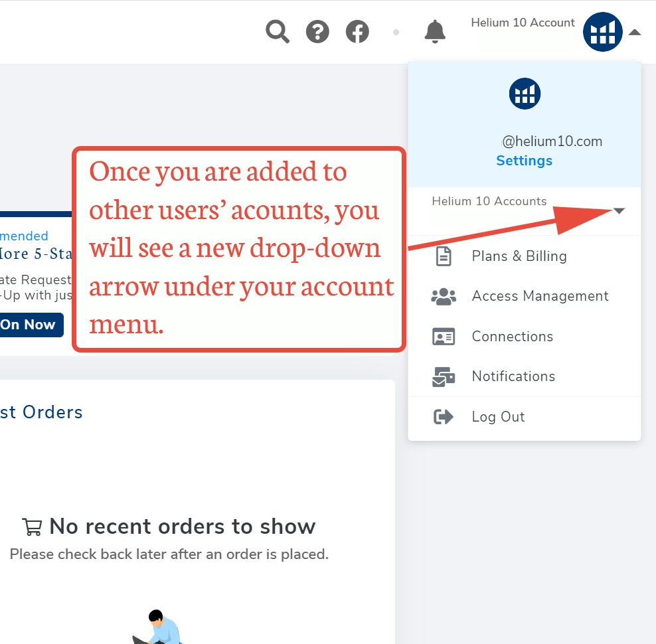
Task: Click the Helium 10 avatar in header
Action: (x=602, y=32)
